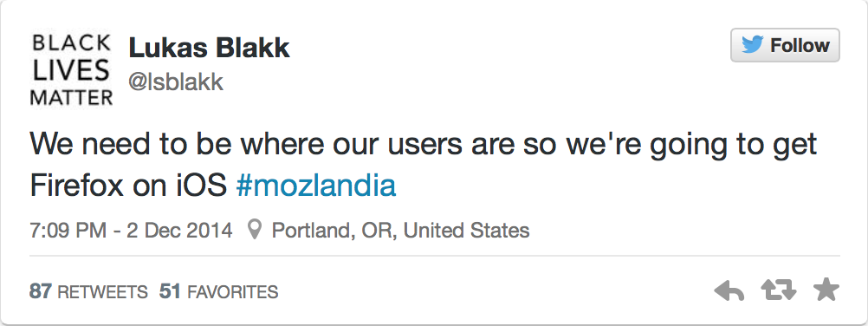The height and width of the screenshot is (326, 868).
Task: Click the Twitter bird on the Follow button
Action: (753, 45)
